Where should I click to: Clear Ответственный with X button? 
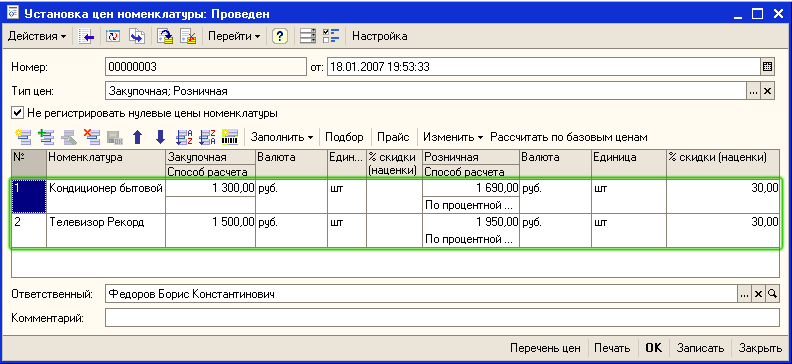[x=758, y=294]
